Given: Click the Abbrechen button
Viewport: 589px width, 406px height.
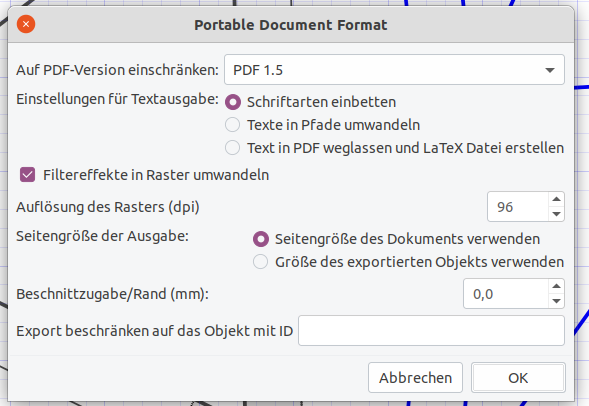Looking at the screenshot, I should (415, 378).
